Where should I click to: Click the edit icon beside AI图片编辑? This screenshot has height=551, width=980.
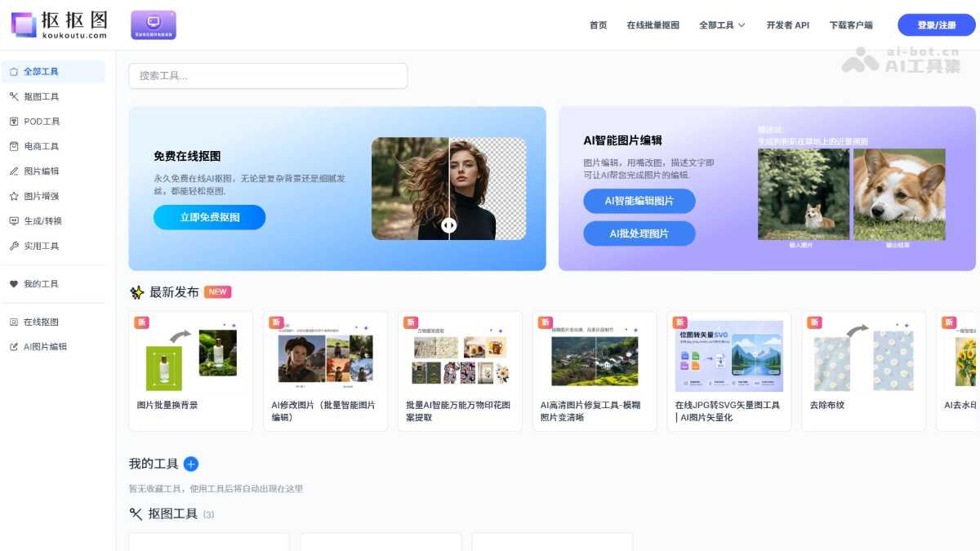tap(14, 347)
